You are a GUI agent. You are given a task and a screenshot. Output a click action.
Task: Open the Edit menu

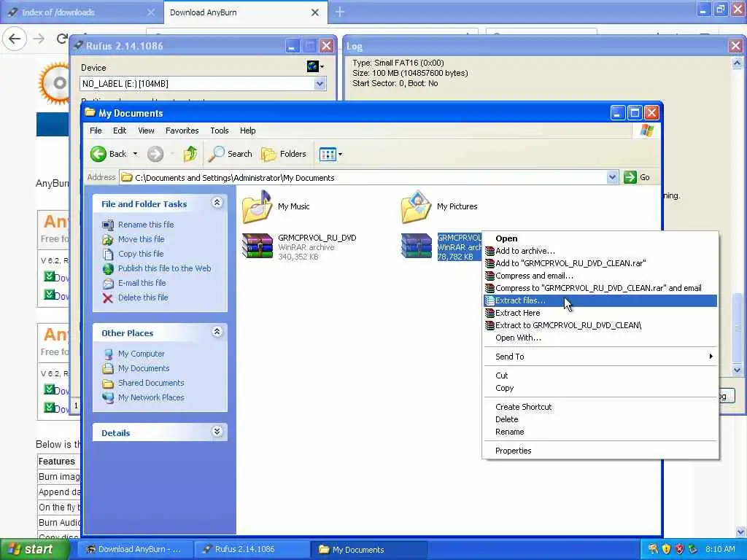[119, 131]
